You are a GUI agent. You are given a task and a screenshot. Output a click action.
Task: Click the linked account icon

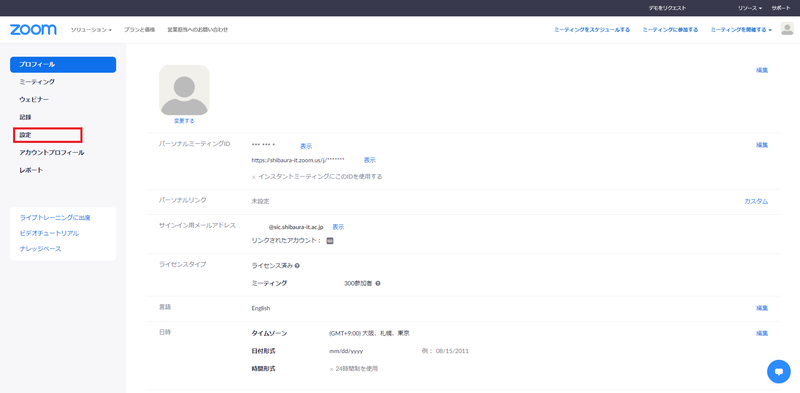330,241
